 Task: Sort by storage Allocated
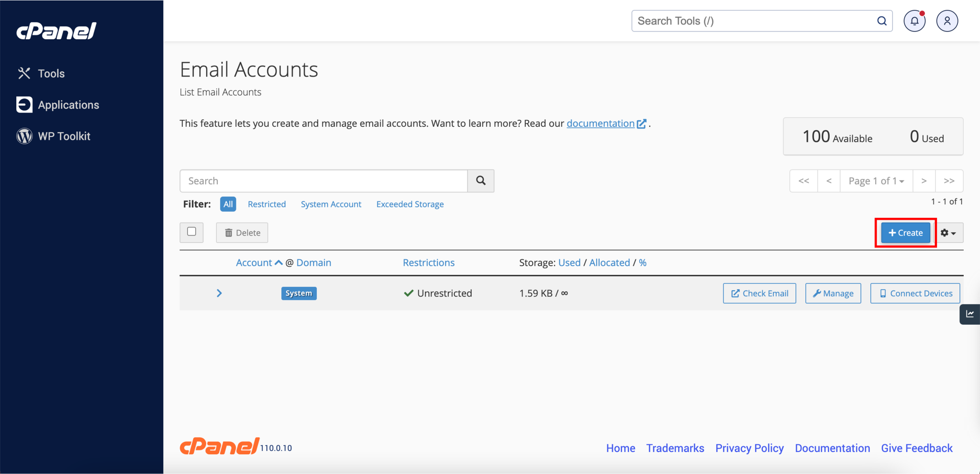(610, 262)
